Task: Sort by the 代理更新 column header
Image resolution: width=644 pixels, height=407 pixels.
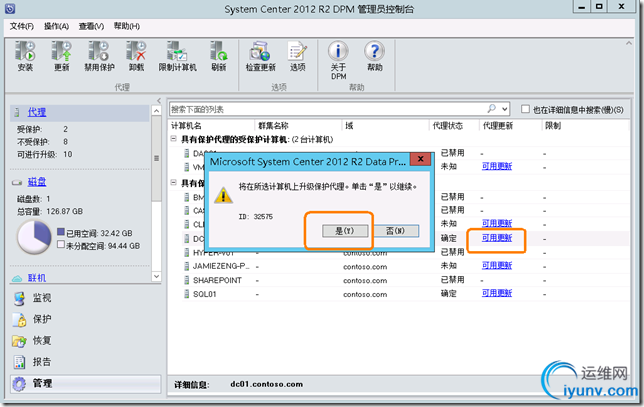Action: 511,126
